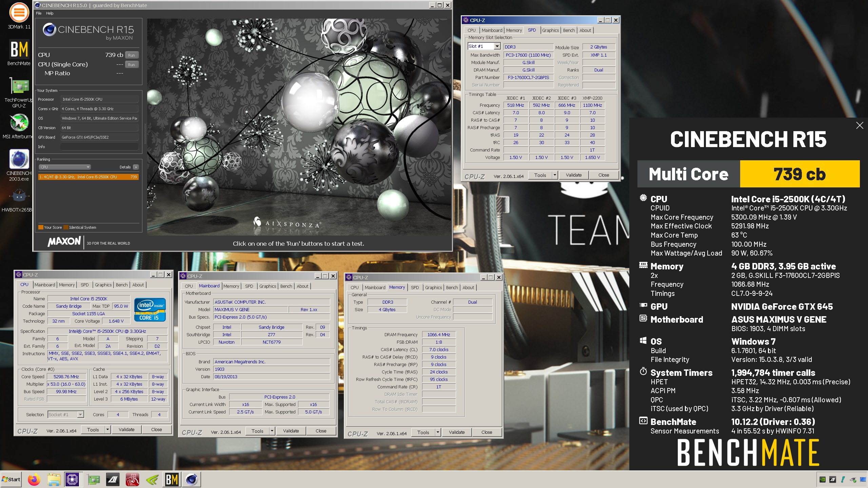Open the BenchMate desktop shortcut
The height and width of the screenshot is (488, 868).
pyautogui.click(x=19, y=53)
